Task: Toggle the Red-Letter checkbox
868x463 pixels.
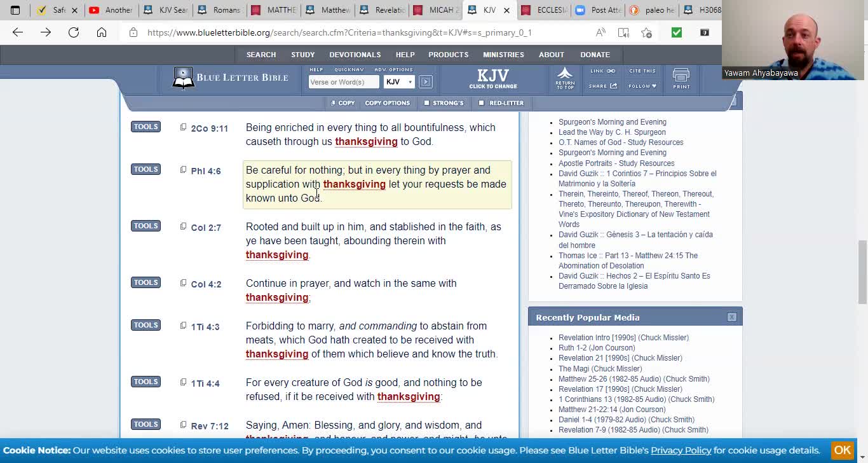Action: (x=481, y=103)
